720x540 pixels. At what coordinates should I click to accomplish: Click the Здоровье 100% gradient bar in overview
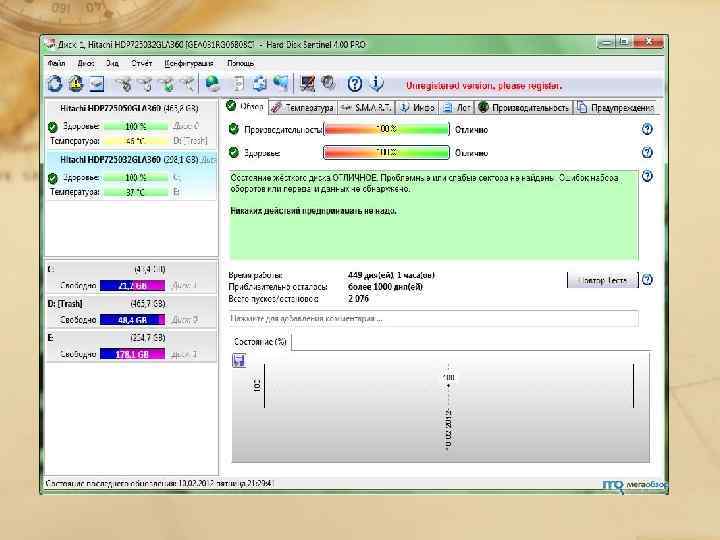386,152
